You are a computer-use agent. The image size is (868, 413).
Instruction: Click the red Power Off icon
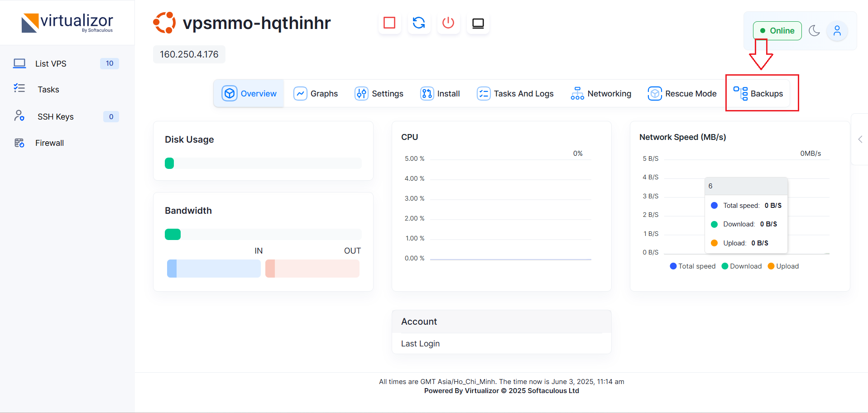pyautogui.click(x=448, y=23)
